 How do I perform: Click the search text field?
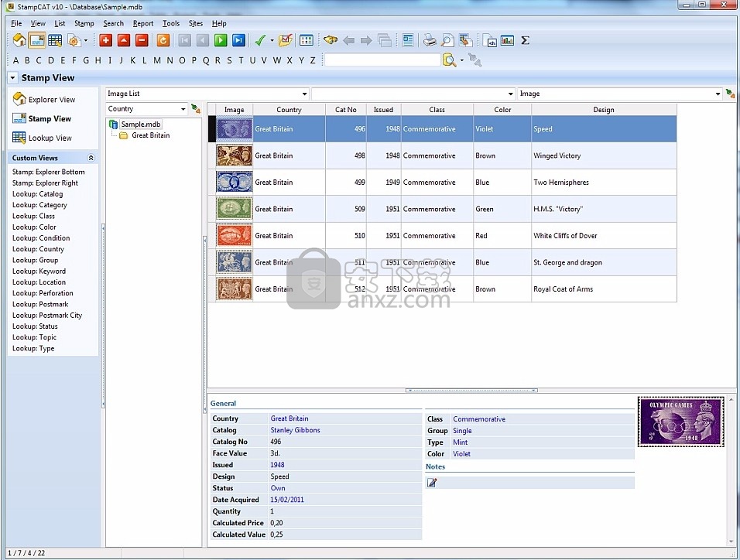382,60
